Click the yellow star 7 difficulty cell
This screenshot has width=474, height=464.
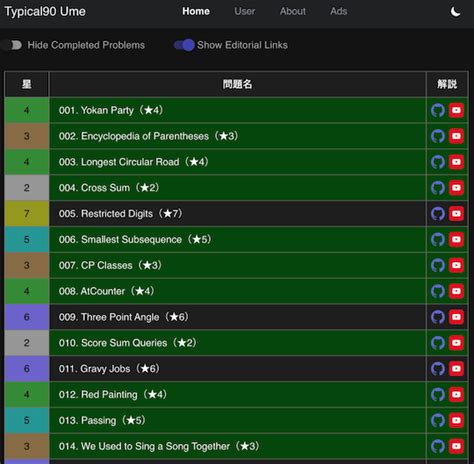pyautogui.click(x=27, y=214)
